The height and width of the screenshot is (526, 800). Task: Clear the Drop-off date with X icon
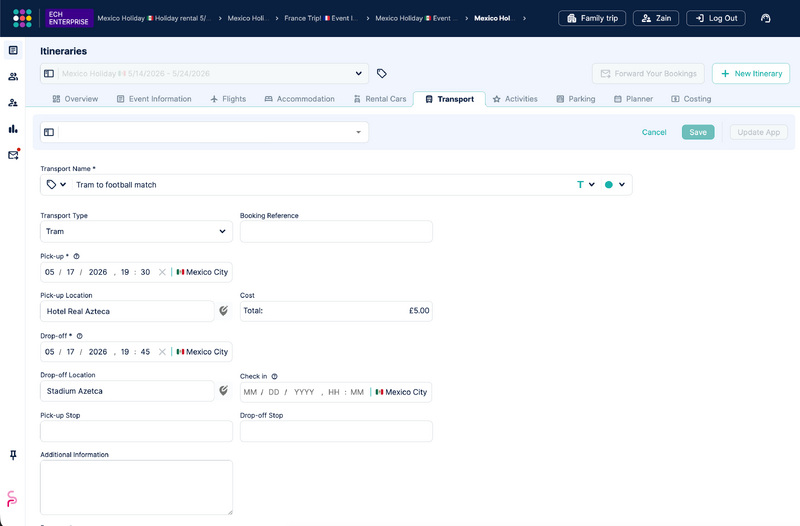[x=162, y=352]
